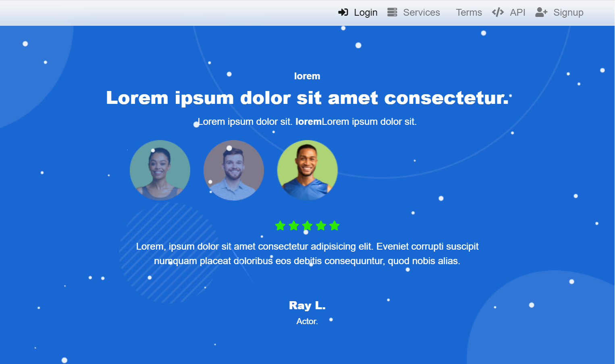Open the Terms link in navbar
The image size is (615, 364).
pos(469,12)
